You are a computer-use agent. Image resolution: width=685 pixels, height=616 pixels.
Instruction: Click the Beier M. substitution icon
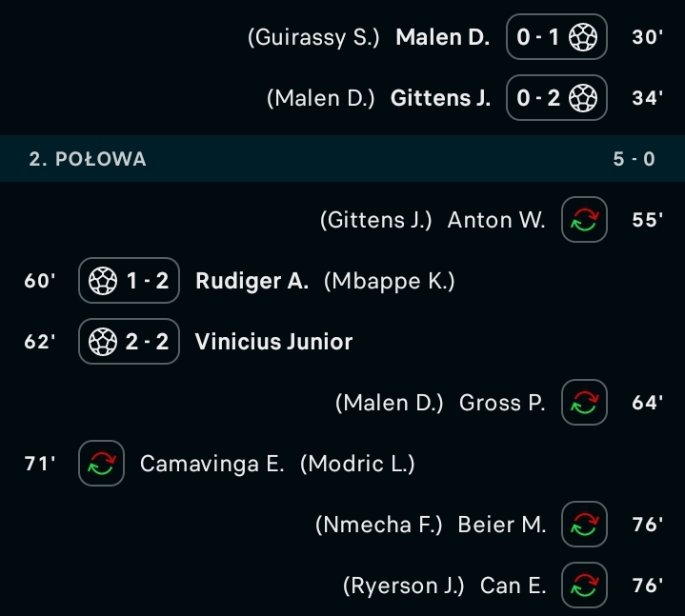584,525
